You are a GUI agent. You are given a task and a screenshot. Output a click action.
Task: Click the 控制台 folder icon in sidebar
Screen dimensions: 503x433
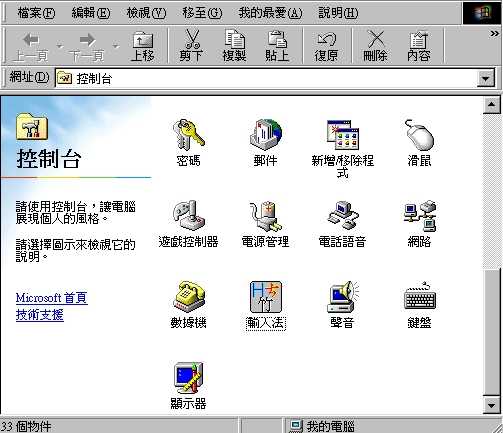coord(32,126)
